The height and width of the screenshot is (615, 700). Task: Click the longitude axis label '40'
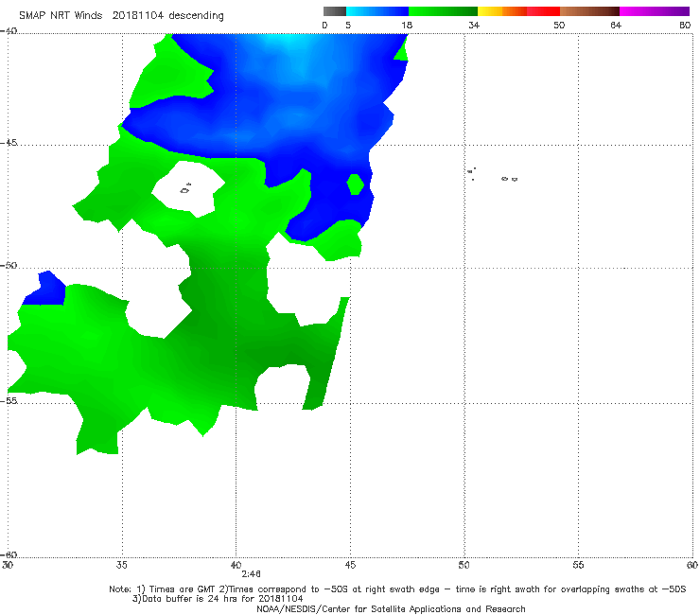pyautogui.click(x=236, y=565)
